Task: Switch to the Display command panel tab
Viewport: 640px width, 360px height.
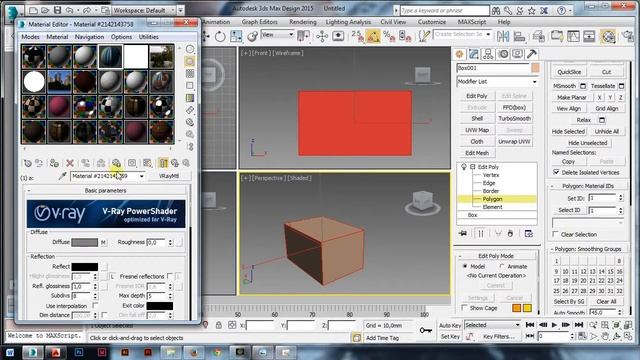Action: pyautogui.click(x=517, y=54)
